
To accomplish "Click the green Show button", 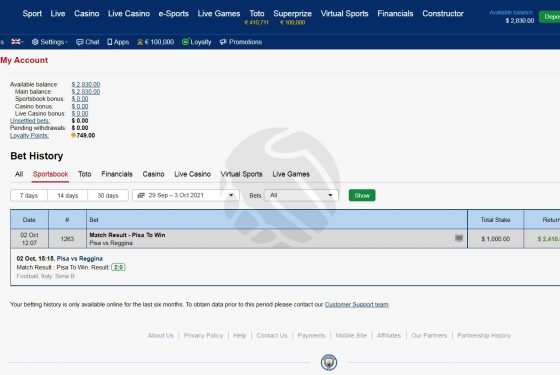I will [x=362, y=195].
